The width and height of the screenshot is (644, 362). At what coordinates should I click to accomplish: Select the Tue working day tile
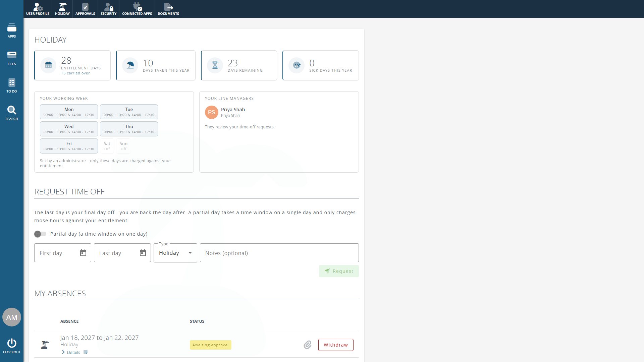click(x=129, y=112)
